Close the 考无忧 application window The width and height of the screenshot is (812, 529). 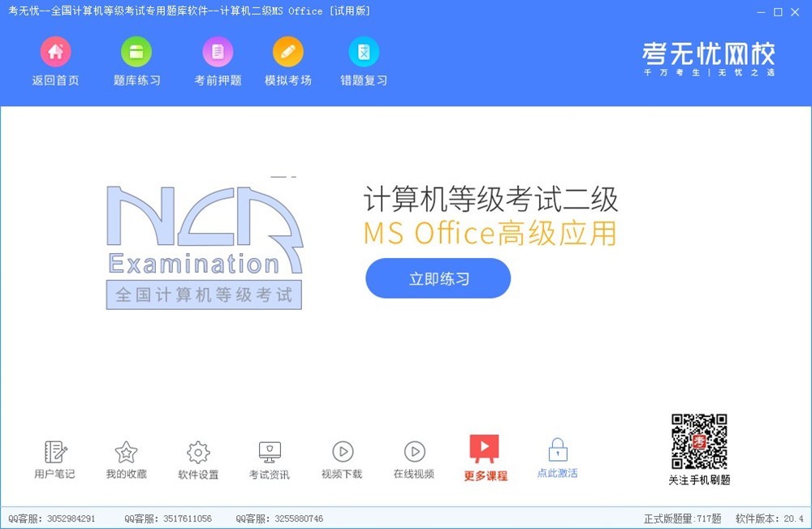pos(795,12)
